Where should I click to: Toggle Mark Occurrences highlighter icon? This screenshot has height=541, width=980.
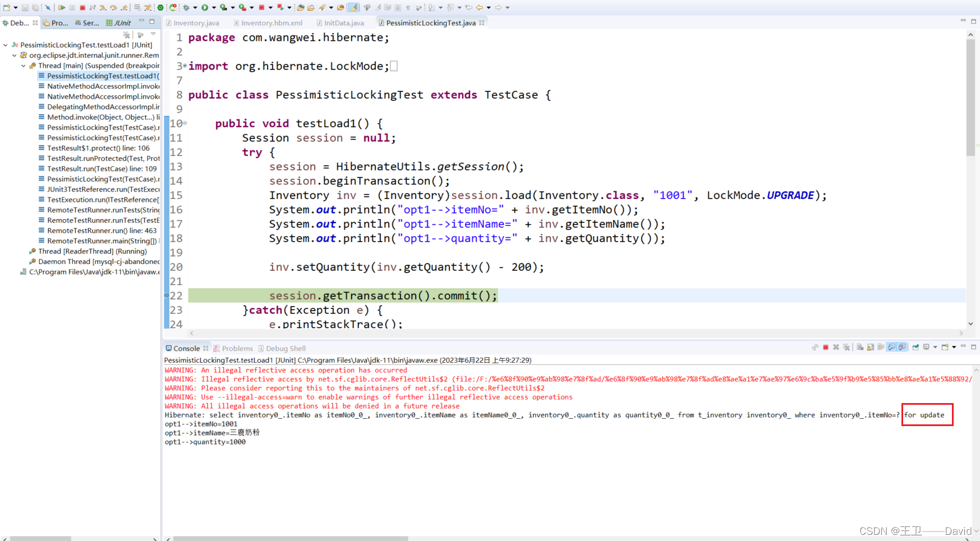pyautogui.click(x=353, y=7)
